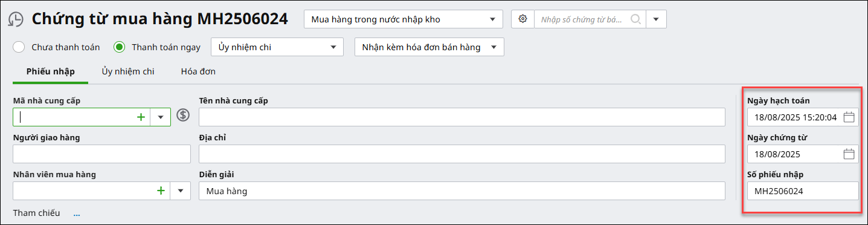Screen dimensions: 868x225
Task: Add new purchasing employee with plus icon
Action: 161,191
